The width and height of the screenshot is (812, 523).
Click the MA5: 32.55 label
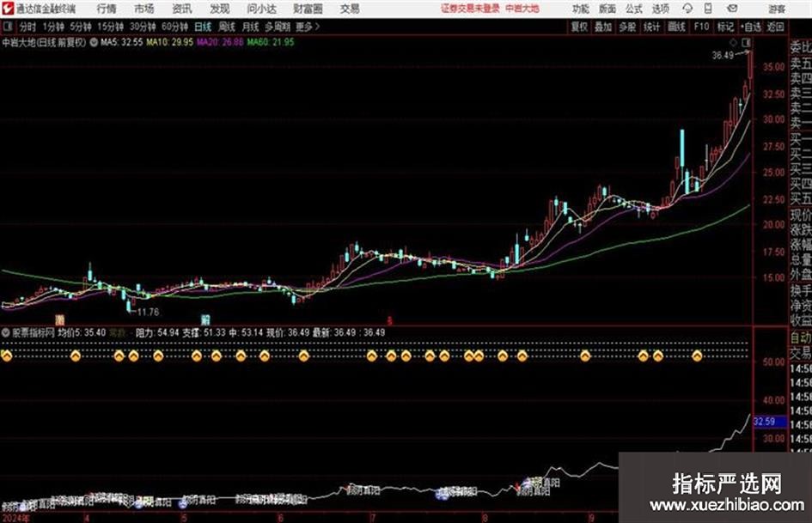(122, 42)
